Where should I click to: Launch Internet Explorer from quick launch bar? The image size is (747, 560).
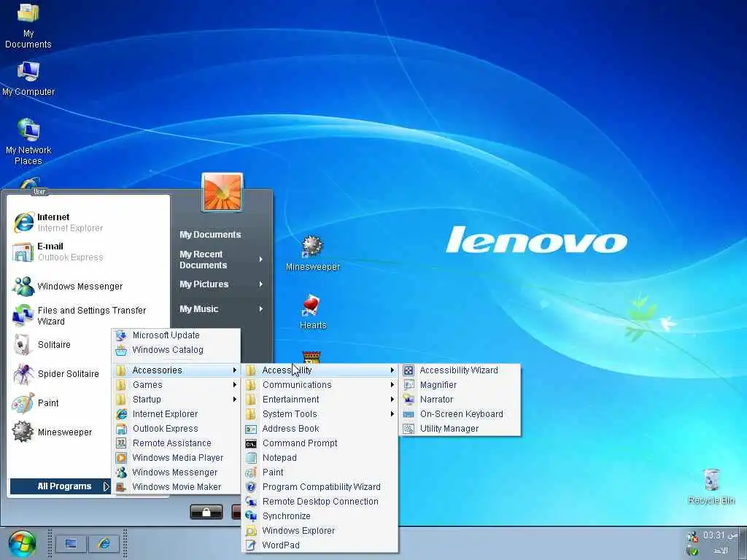pos(104,544)
